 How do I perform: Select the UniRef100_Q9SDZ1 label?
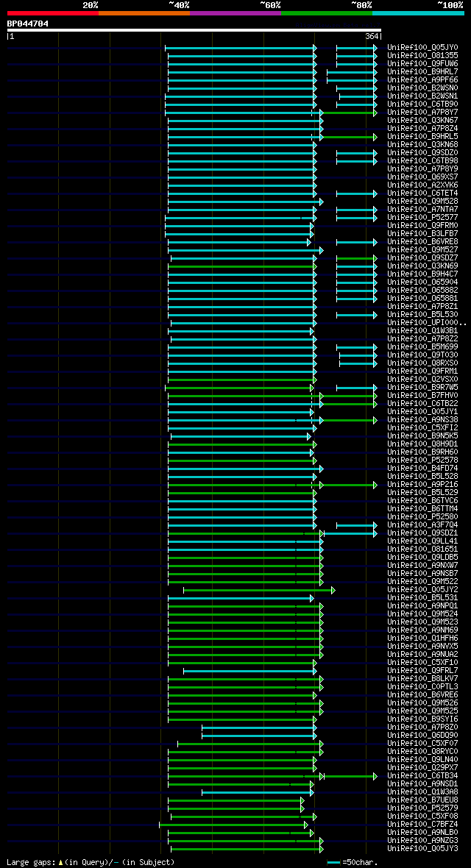tap(422, 533)
